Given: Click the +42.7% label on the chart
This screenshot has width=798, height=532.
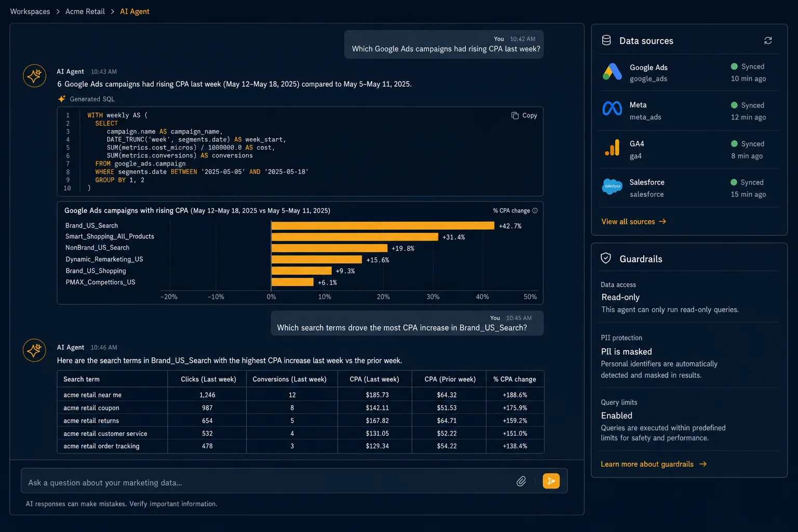Looking at the screenshot, I should pyautogui.click(x=510, y=226).
